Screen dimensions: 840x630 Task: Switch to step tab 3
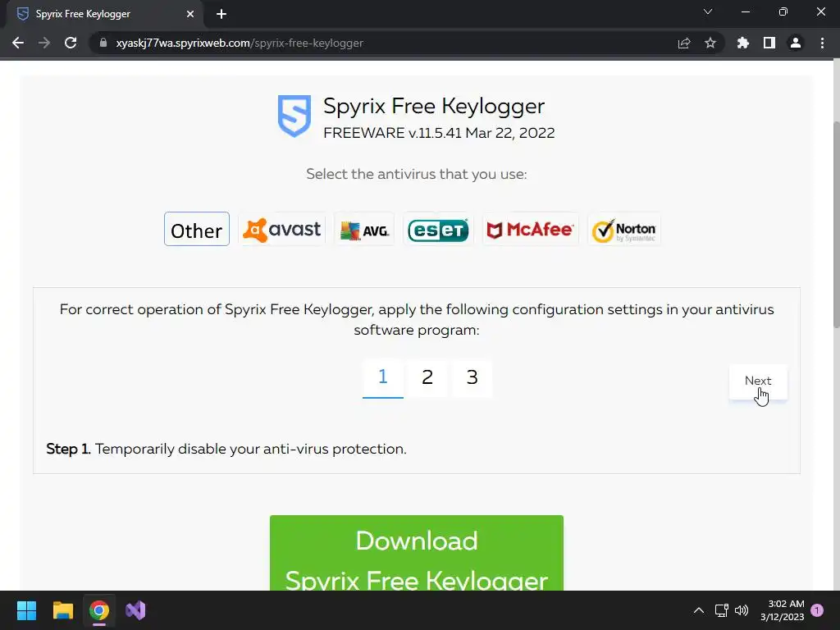click(x=472, y=378)
